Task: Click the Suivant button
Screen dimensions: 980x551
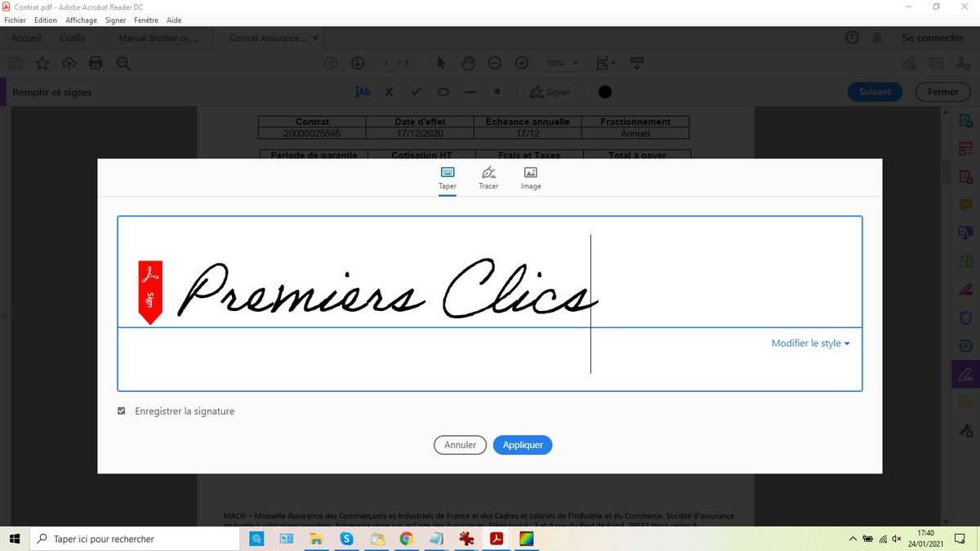Action: pyautogui.click(x=875, y=91)
